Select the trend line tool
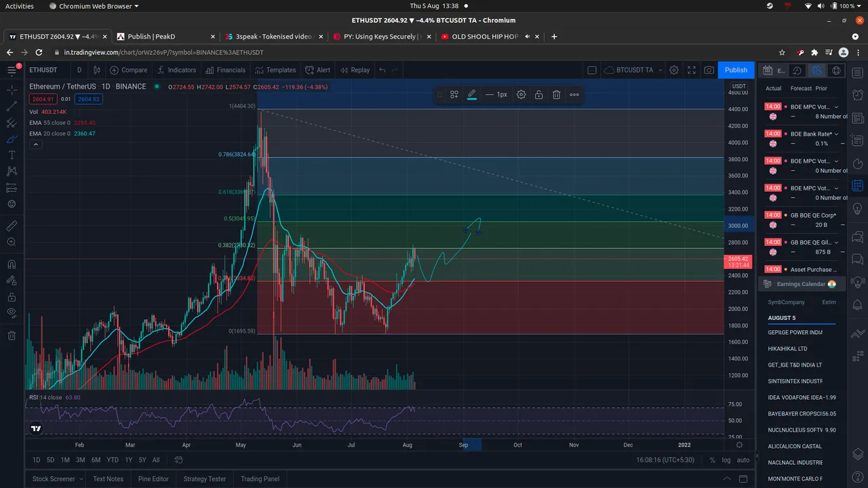Image resolution: width=868 pixels, height=488 pixels. (12, 106)
